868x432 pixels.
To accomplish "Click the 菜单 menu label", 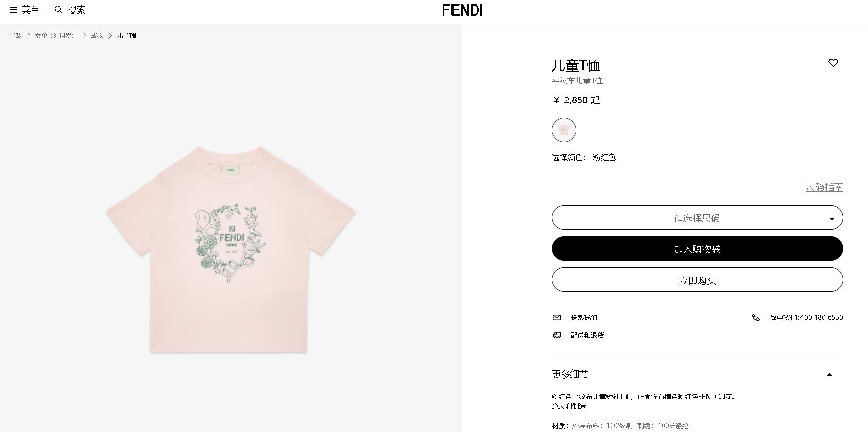I will click(x=30, y=10).
